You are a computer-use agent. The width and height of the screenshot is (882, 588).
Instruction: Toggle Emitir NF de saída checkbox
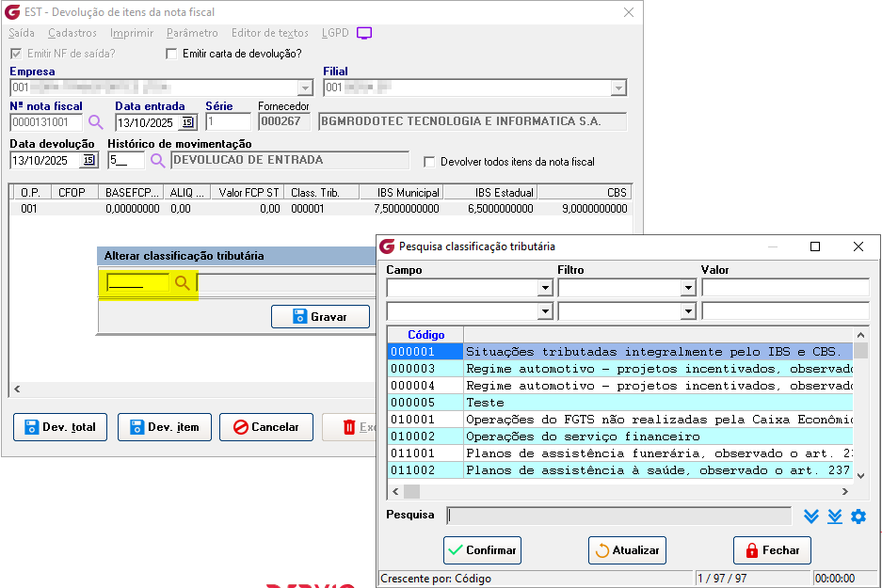click(16, 54)
